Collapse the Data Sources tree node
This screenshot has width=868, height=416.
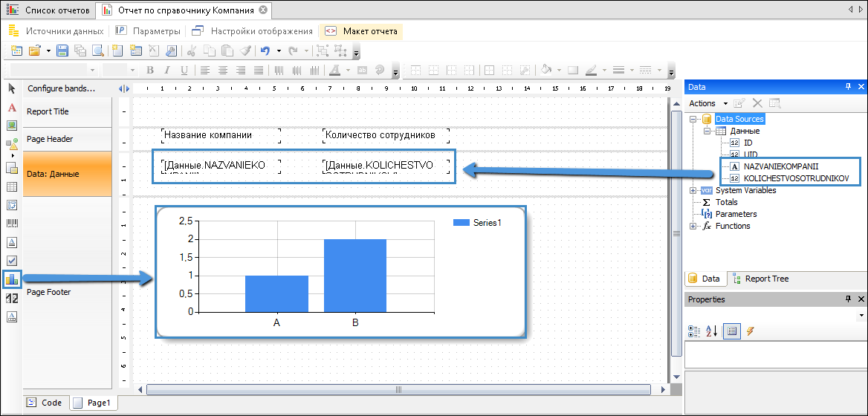click(693, 119)
